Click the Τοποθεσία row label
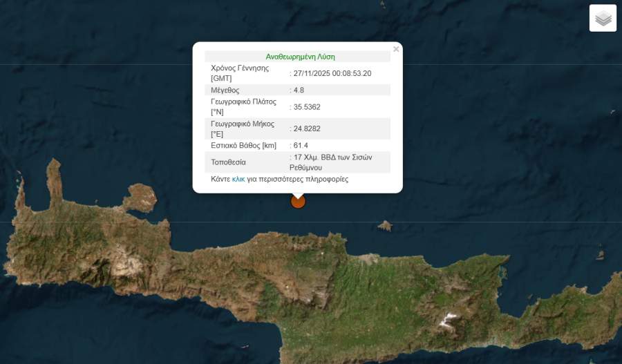The image size is (622, 364). pyautogui.click(x=230, y=163)
